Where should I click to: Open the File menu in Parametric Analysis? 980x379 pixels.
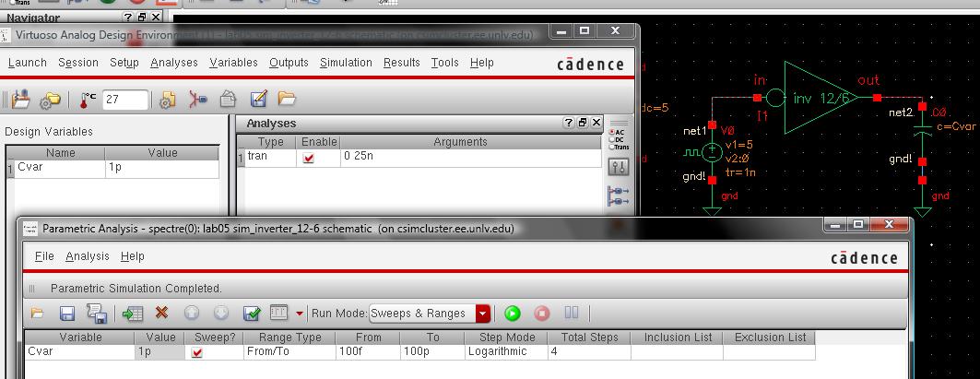tap(43, 256)
